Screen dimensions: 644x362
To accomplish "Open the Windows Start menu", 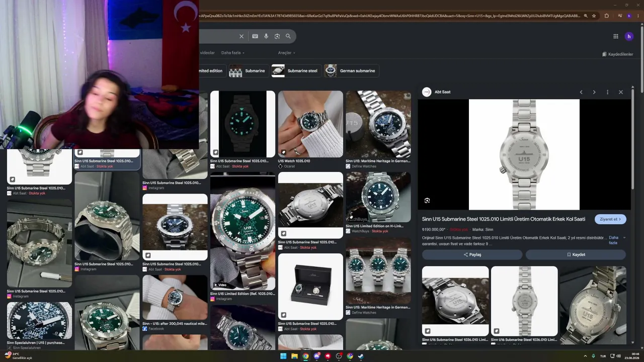I will (x=283, y=356).
